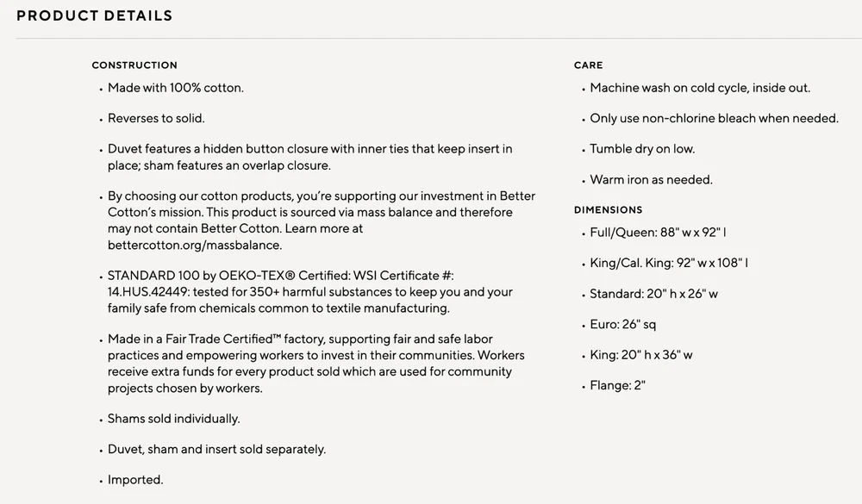Click the non-chlorine bleach care instruction
Screen dimensions: 862x504
point(714,118)
